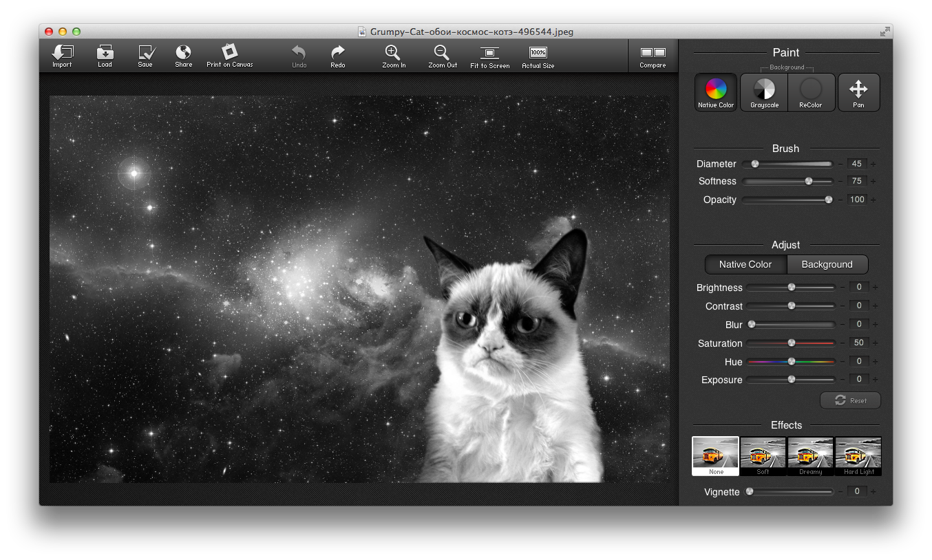Decrease Opacity with minus button
This screenshot has height=560, width=932.
840,200
